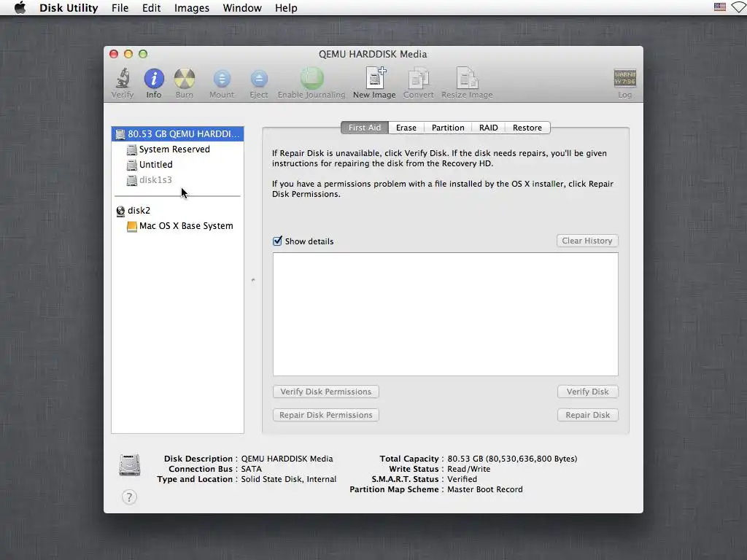Click the Convert toolbar icon
Viewport: 747px width, 560px height.
pyautogui.click(x=418, y=78)
